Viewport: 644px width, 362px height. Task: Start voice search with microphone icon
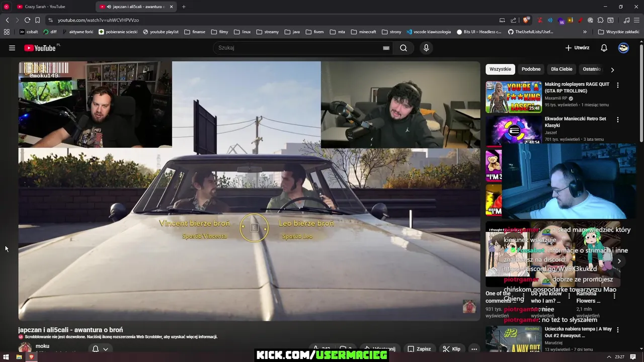426,48
